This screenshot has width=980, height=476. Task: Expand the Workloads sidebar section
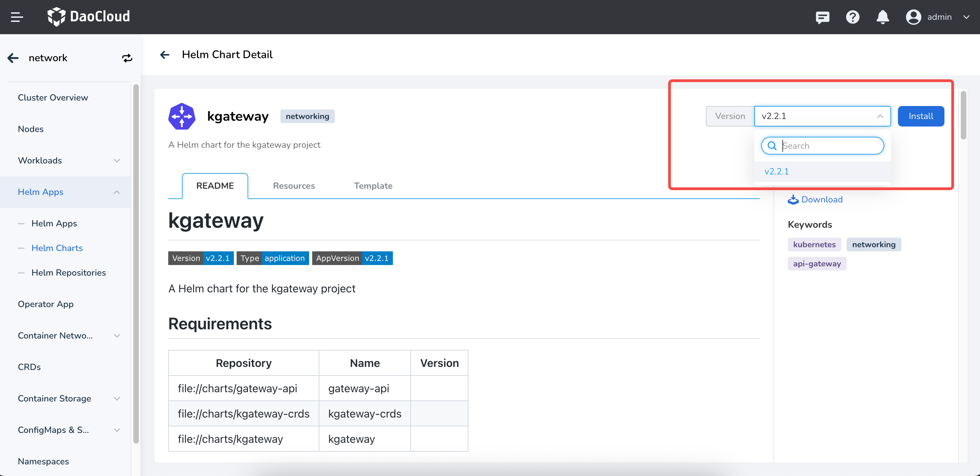click(x=116, y=161)
